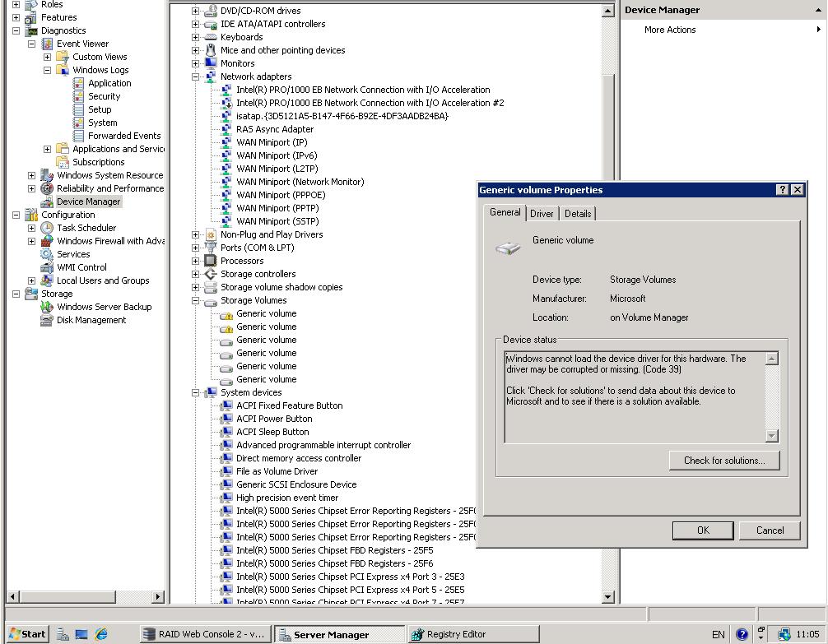Click the Windows Server Backup icon

pyautogui.click(x=47, y=307)
